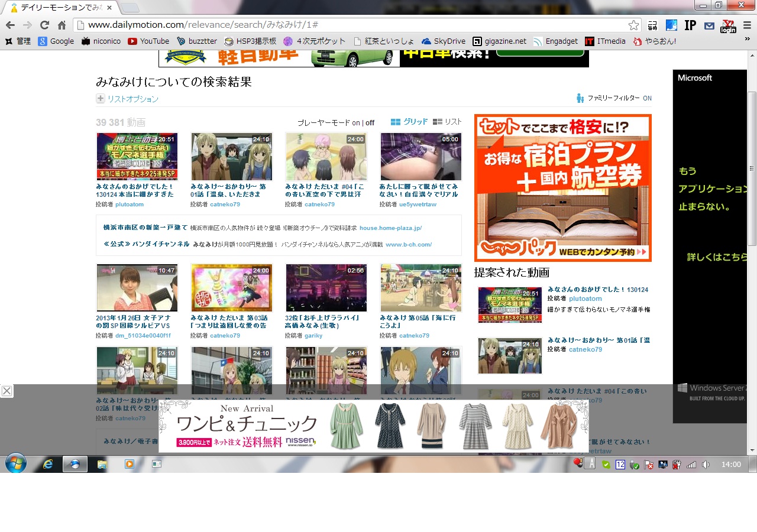Reload the page with the refresh icon
Image resolution: width=757 pixels, height=532 pixels.
coord(44,25)
